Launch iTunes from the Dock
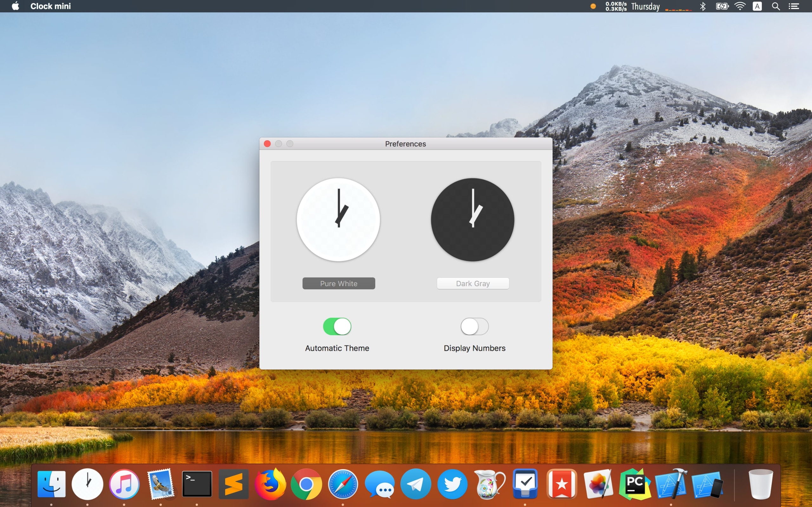The width and height of the screenshot is (812, 507). tap(124, 484)
